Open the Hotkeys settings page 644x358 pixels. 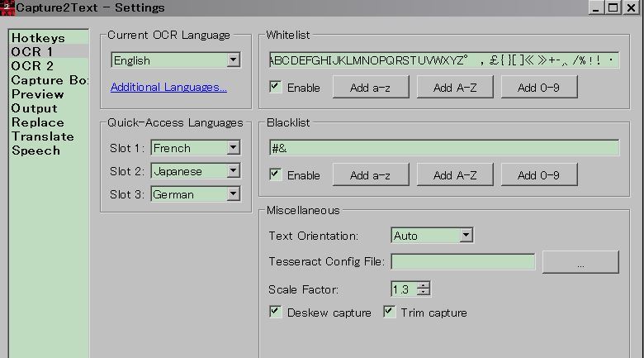pos(49,38)
